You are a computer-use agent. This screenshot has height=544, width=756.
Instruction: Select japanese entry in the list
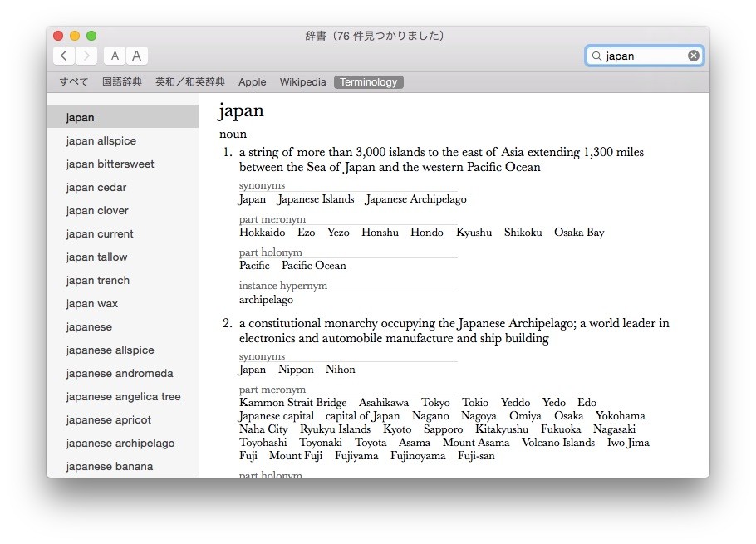click(122, 326)
